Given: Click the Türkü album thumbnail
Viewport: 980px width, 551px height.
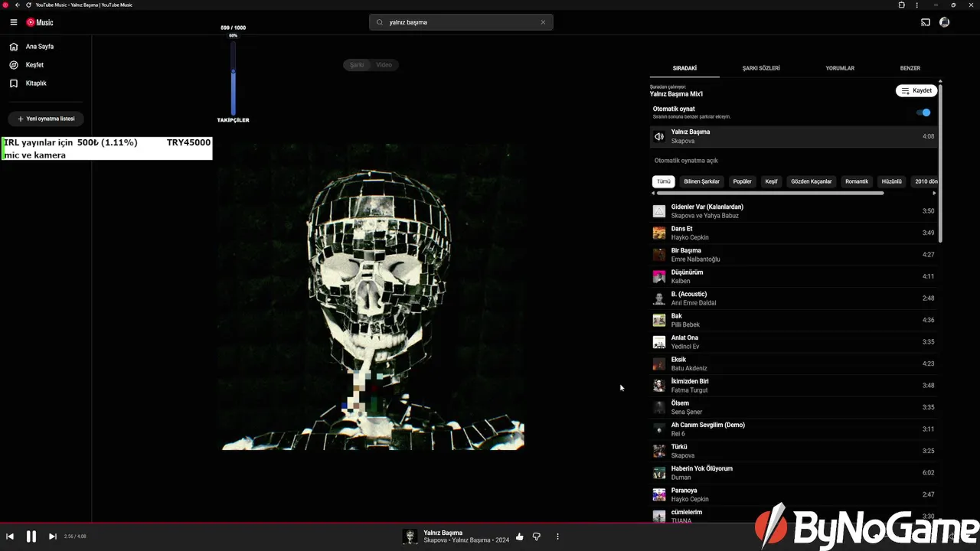Looking at the screenshot, I should [659, 451].
